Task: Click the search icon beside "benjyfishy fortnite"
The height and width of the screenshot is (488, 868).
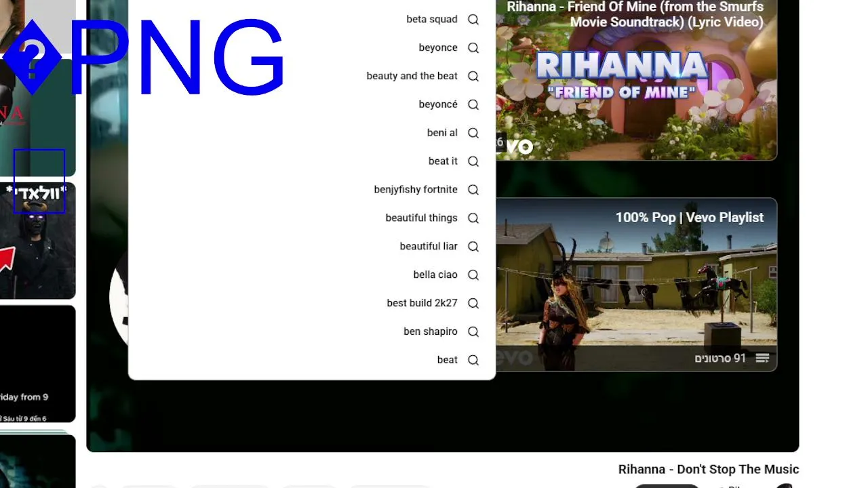Action: click(x=473, y=190)
